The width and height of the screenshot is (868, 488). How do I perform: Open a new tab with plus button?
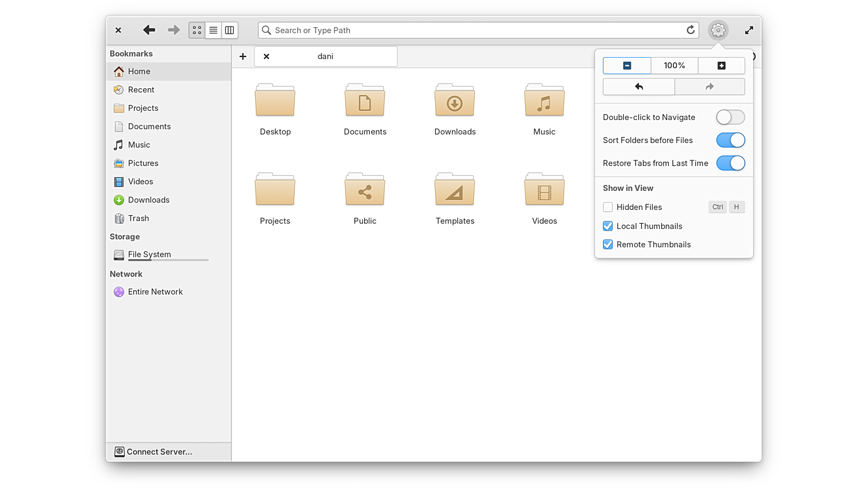click(x=243, y=57)
